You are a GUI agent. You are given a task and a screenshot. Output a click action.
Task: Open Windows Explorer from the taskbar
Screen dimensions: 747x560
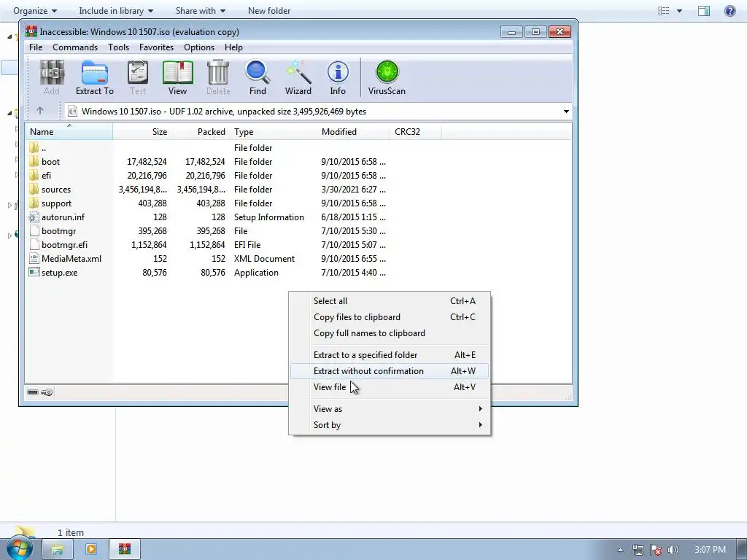pyautogui.click(x=58, y=550)
